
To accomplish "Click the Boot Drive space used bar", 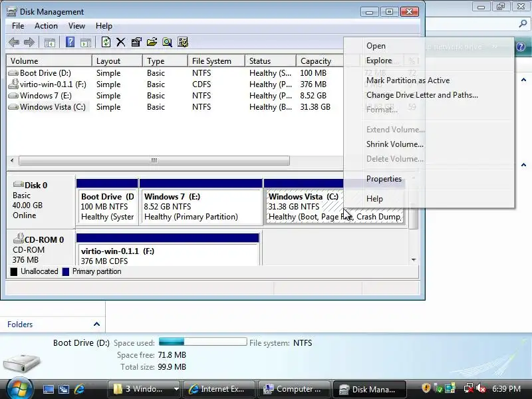I will (203, 341).
